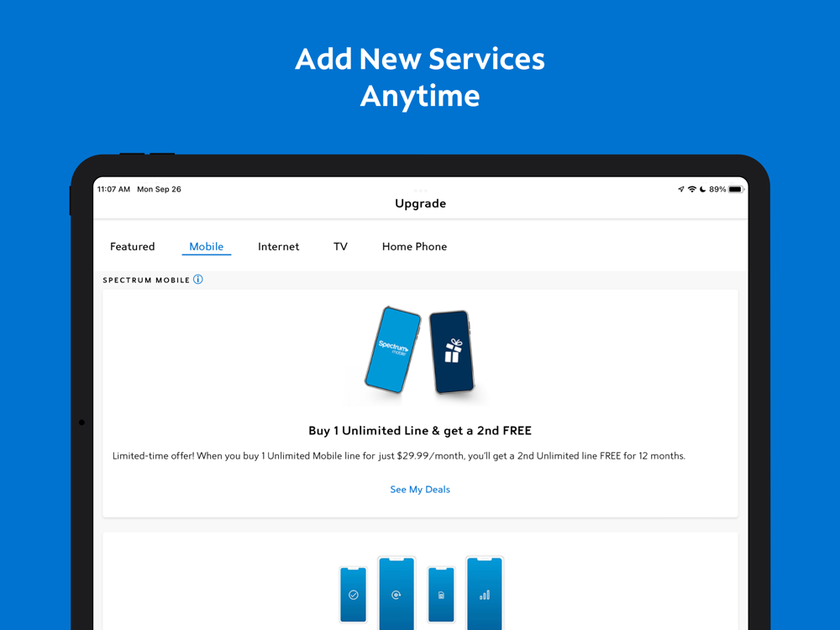Screen dimensions: 840x630
Task: Tap the See My Deals link
Action: pos(420,489)
